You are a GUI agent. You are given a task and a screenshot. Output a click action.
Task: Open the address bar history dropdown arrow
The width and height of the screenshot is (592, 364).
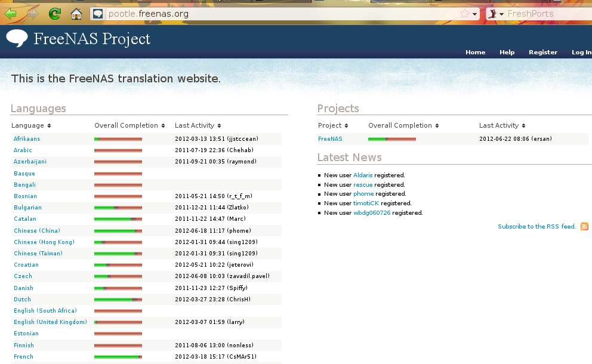click(474, 14)
